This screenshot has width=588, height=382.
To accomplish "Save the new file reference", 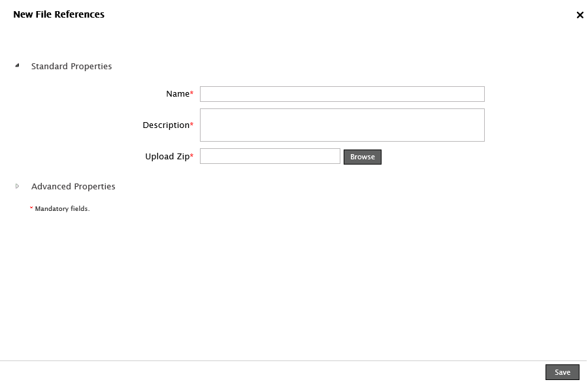I will 562,372.
